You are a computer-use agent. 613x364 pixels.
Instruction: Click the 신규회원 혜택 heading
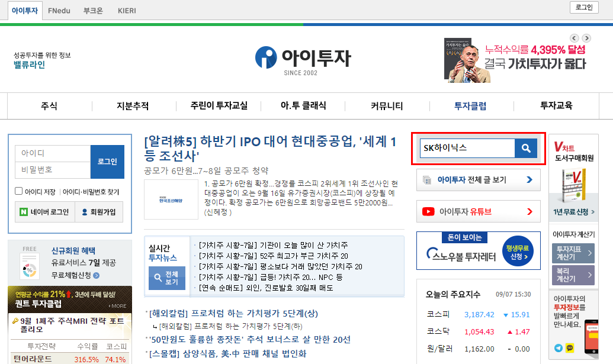73,251
